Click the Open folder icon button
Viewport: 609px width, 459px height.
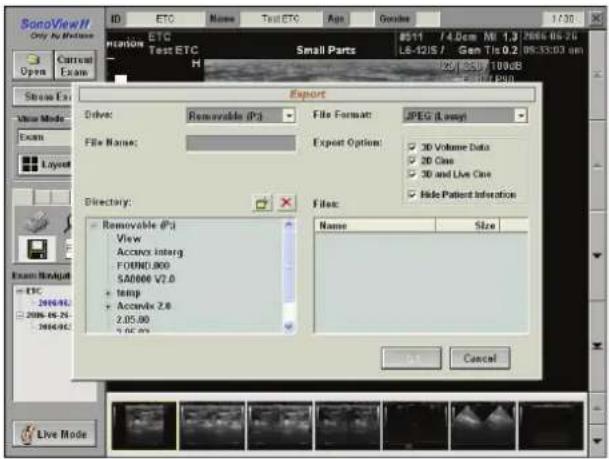pyautogui.click(x=33, y=65)
